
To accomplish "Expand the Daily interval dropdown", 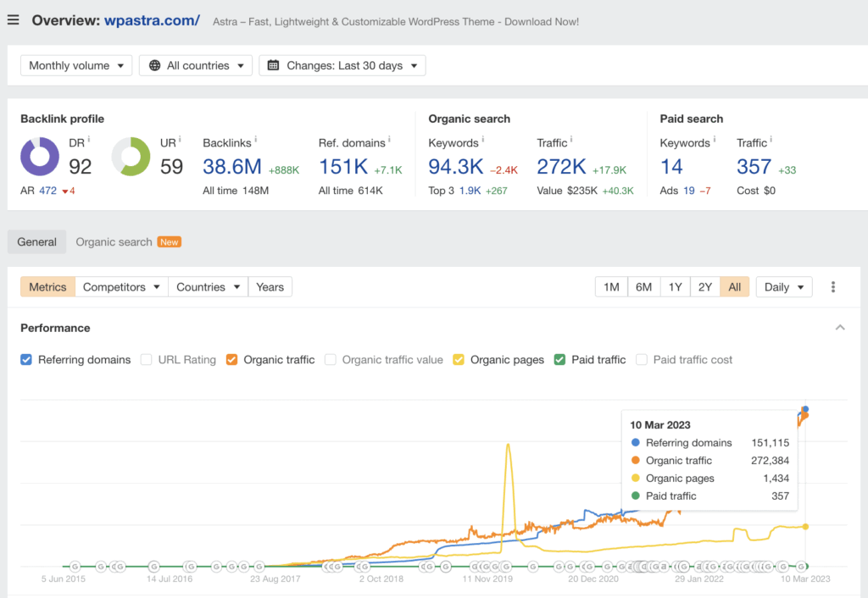I will pos(783,287).
